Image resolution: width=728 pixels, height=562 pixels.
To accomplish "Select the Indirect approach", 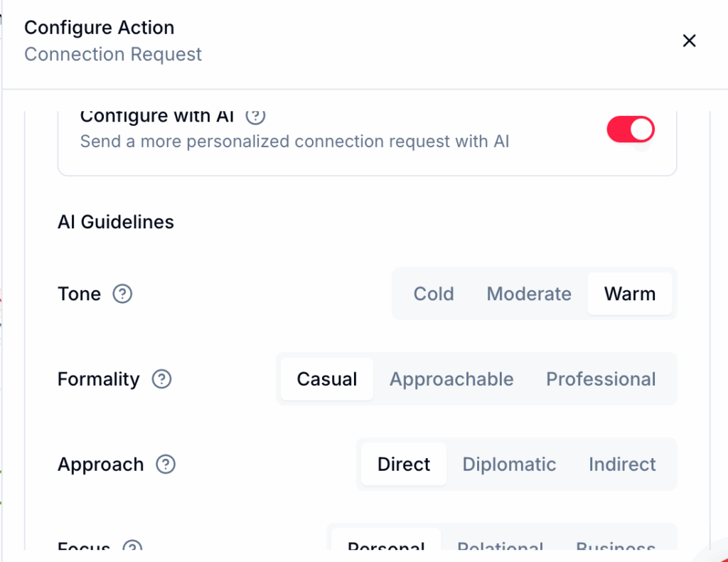I will 621,465.
